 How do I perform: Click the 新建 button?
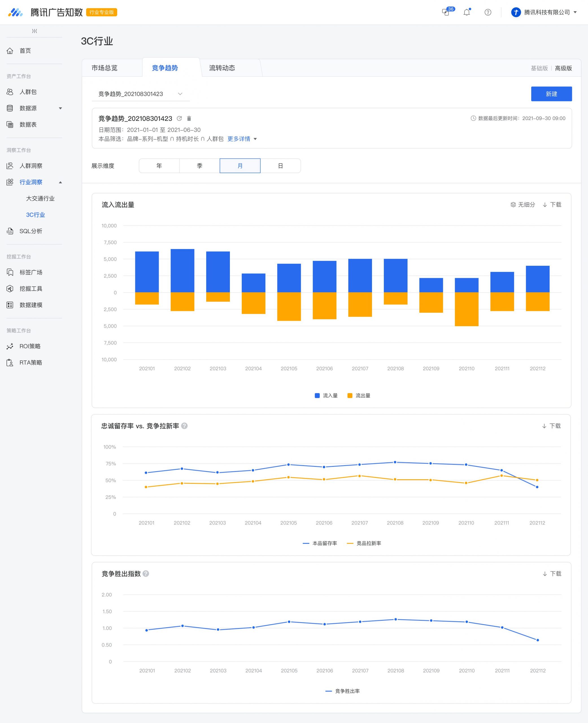tap(551, 94)
